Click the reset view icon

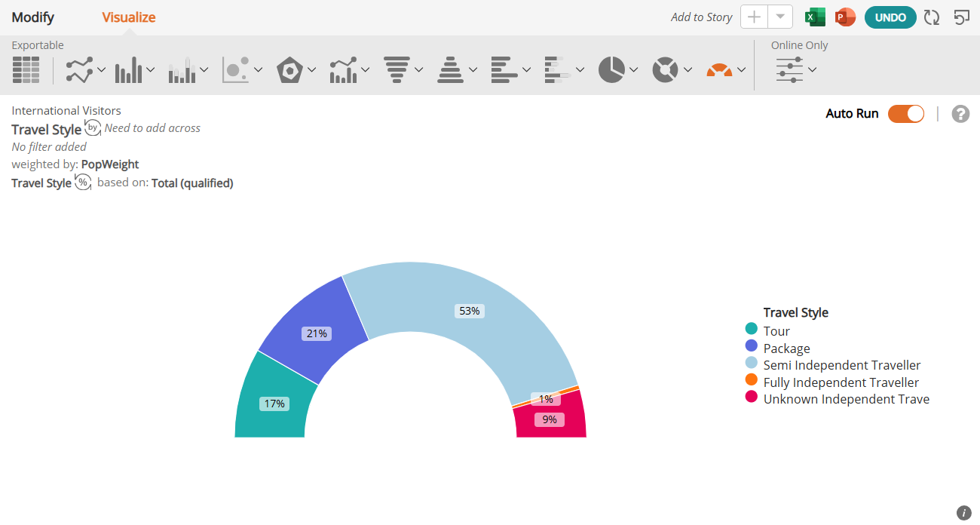pyautogui.click(x=961, y=17)
